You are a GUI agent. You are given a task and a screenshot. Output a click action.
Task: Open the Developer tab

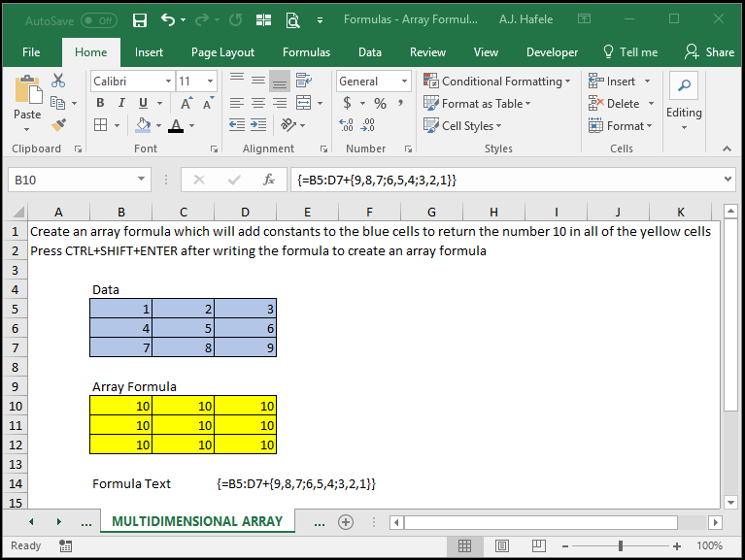tap(552, 52)
